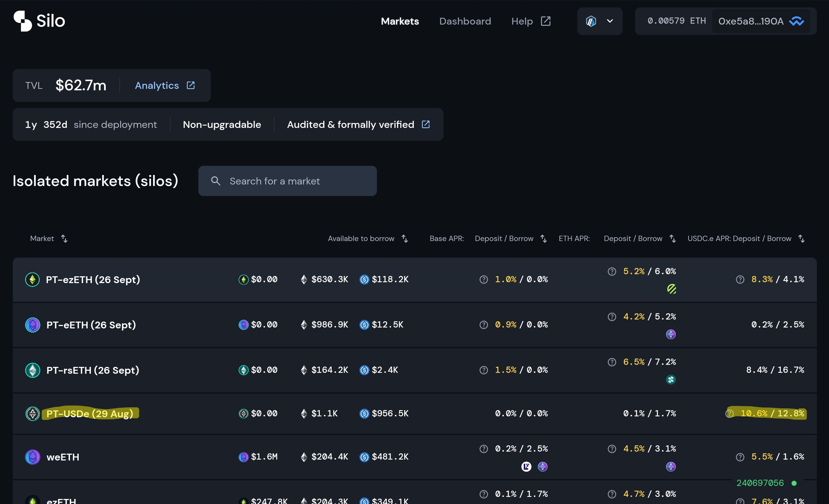This screenshot has width=829, height=504.
Task: Sort by USDC.e APR Deposit / Borrow
Action: pyautogui.click(x=801, y=239)
